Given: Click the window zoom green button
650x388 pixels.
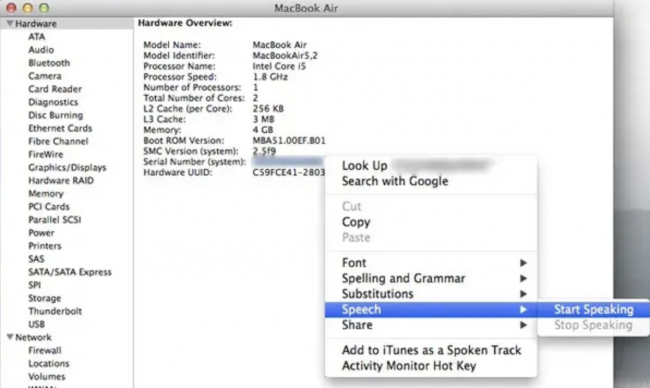Looking at the screenshot, I should pyautogui.click(x=44, y=8).
